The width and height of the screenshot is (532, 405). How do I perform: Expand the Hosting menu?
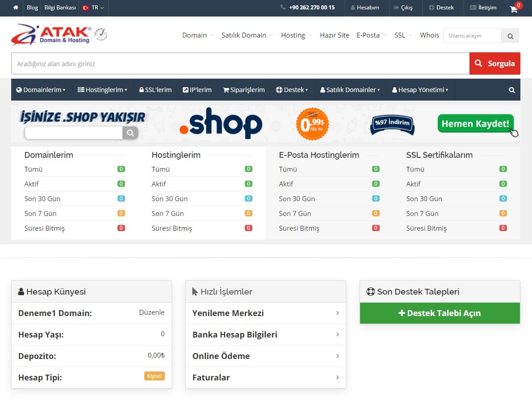(x=296, y=35)
